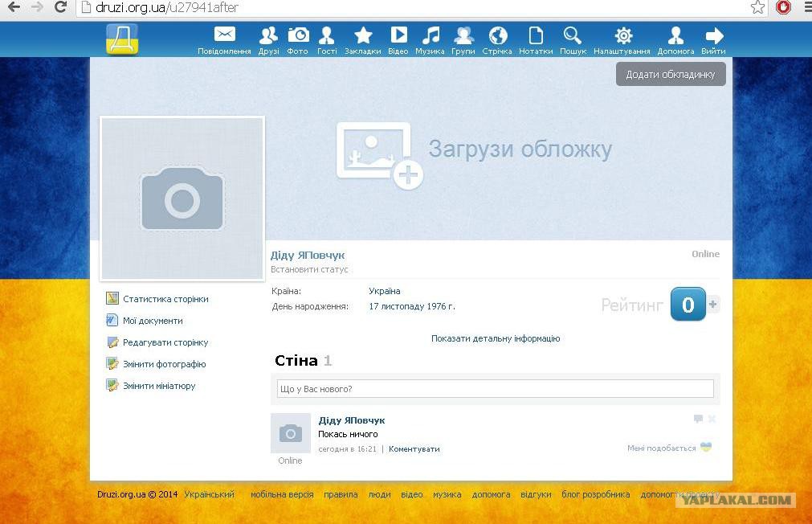
Task: Click the browser back arrow
Action: (14, 7)
